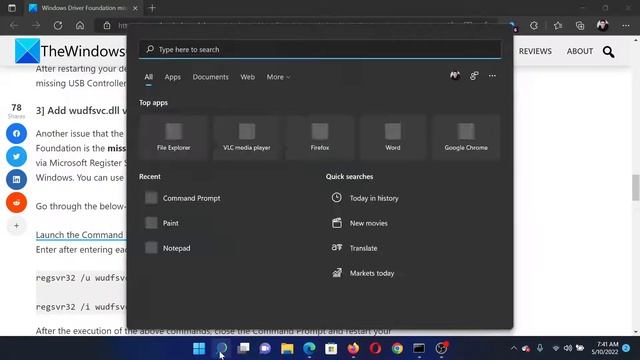The height and width of the screenshot is (360, 640).
Task: Open the terminal window taskbar icon
Action: point(419,348)
